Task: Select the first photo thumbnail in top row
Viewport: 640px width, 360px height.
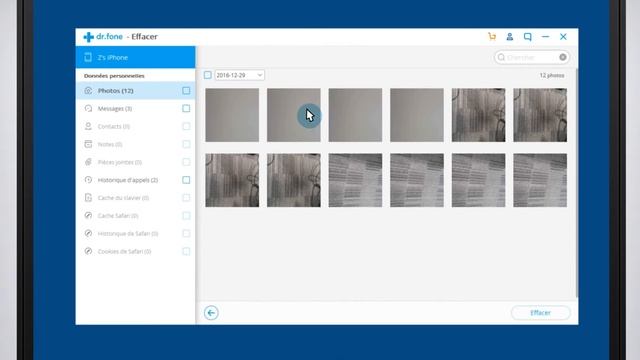Action: point(232,115)
